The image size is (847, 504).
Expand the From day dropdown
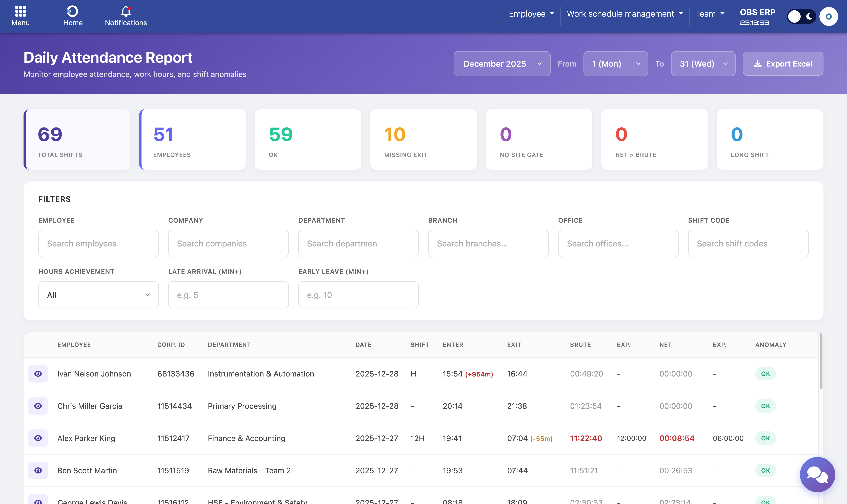tap(615, 64)
